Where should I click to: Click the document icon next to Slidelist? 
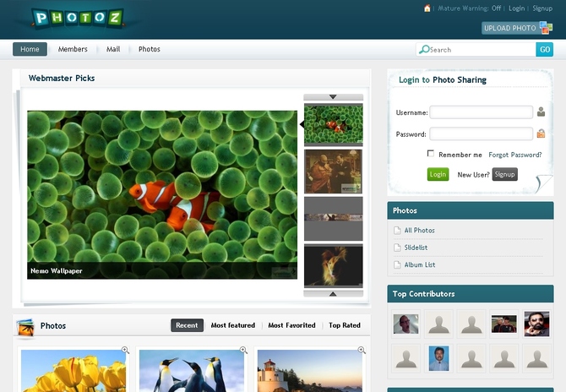397,248
